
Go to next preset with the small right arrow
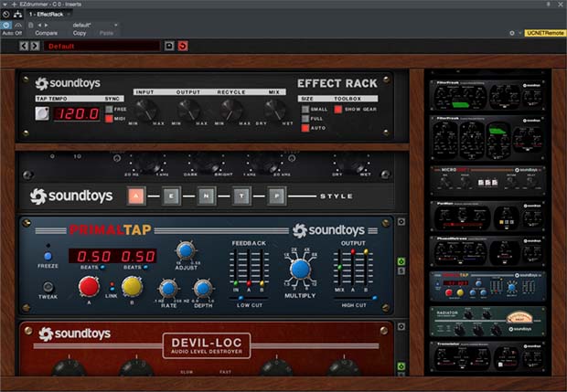pos(46,25)
